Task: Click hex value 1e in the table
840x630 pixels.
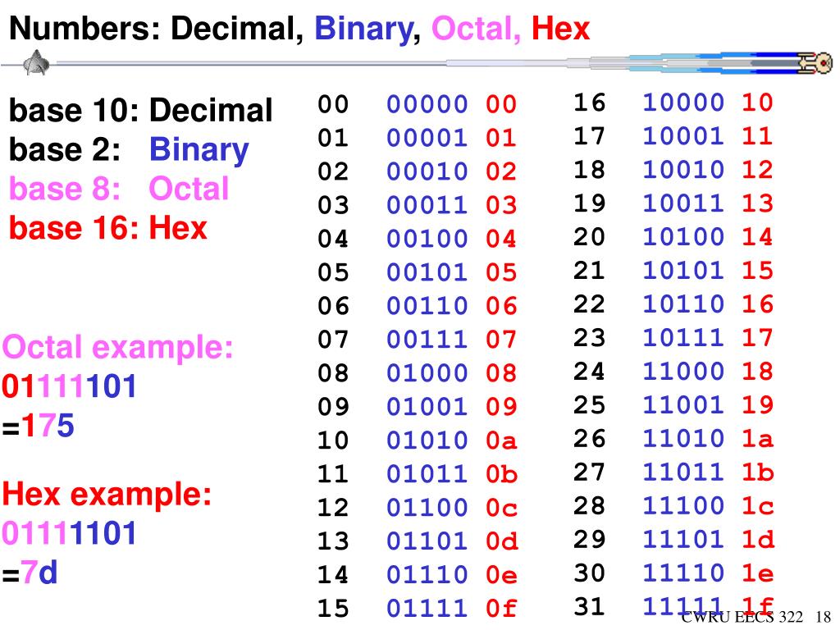Action: [757, 573]
